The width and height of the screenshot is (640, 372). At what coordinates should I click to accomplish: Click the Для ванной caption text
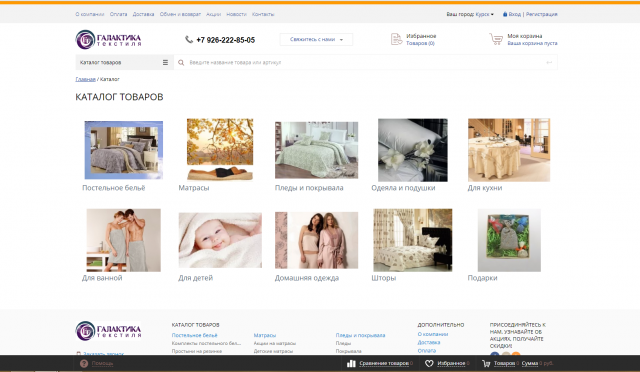pyautogui.click(x=102, y=278)
